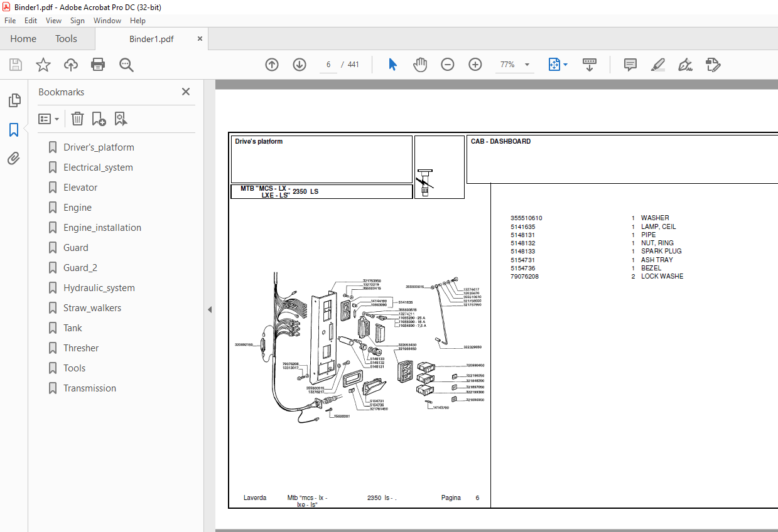Open the Attachments paperclip panel

pyautogui.click(x=14, y=159)
